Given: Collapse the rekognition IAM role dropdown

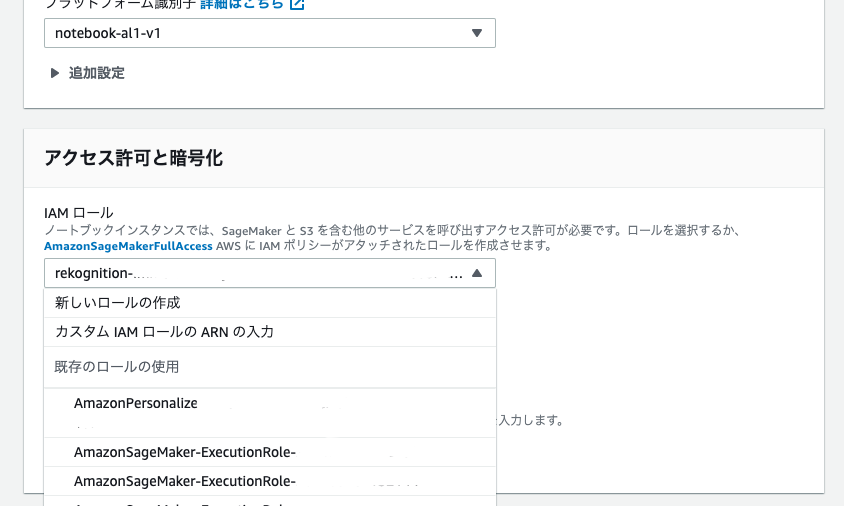Looking at the screenshot, I should 270,273.
